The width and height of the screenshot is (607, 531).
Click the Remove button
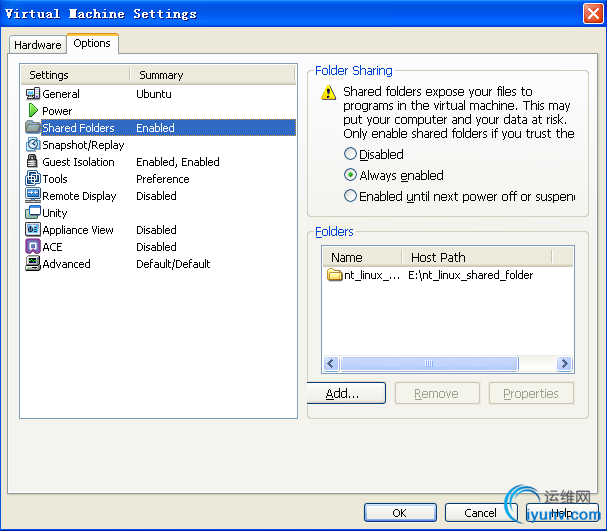pos(437,393)
